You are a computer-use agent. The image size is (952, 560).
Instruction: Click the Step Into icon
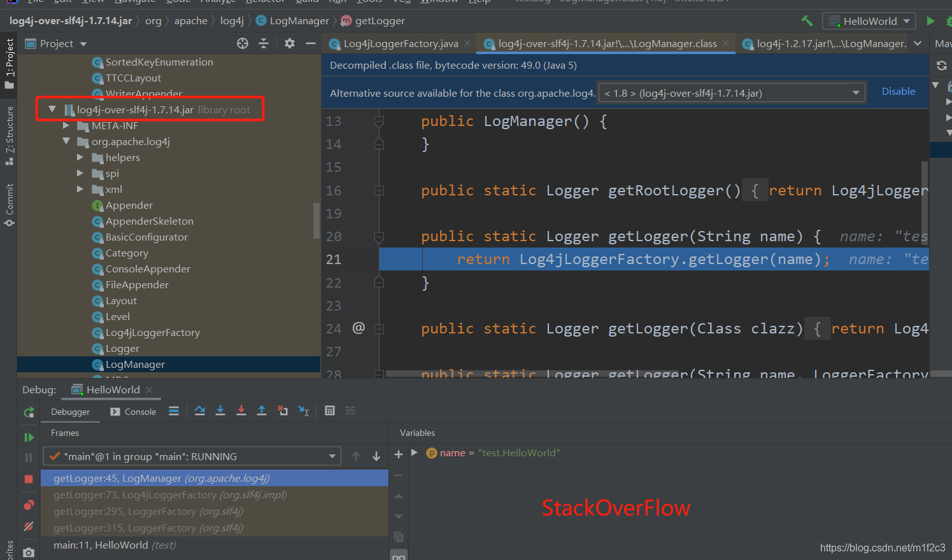(x=220, y=411)
